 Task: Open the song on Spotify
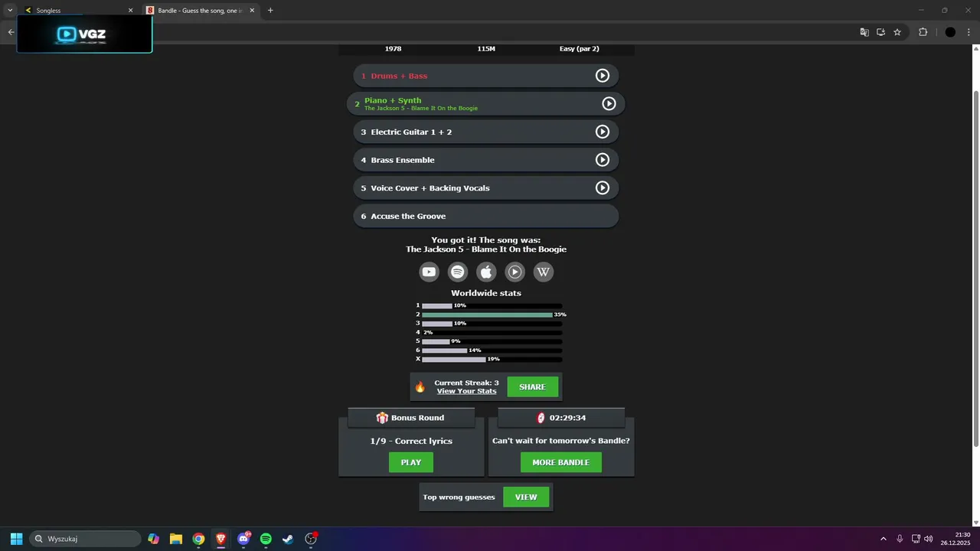(x=458, y=272)
